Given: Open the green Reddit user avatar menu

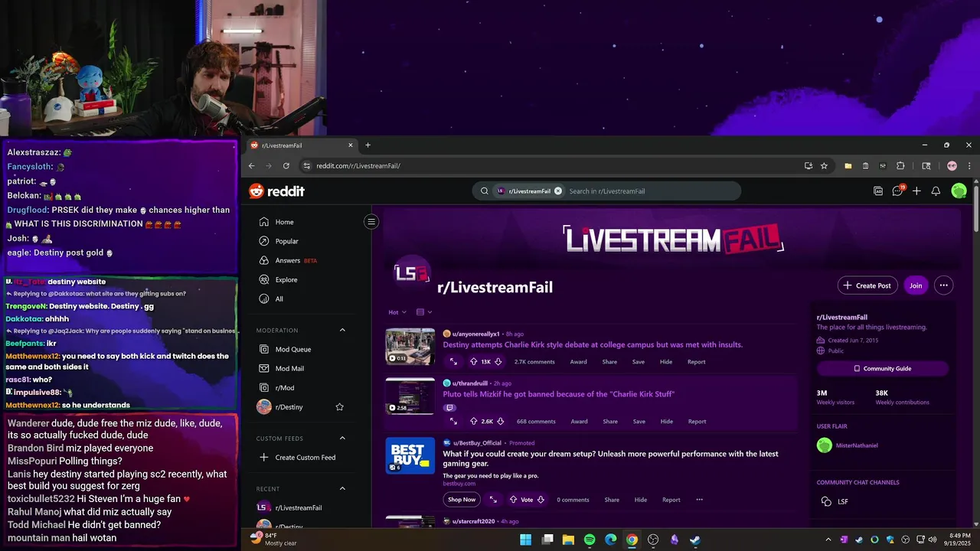Looking at the screenshot, I should 959,191.
